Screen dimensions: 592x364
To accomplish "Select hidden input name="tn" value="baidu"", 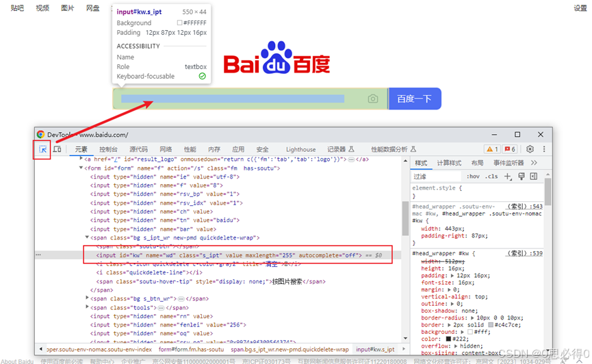I will click(165, 220).
